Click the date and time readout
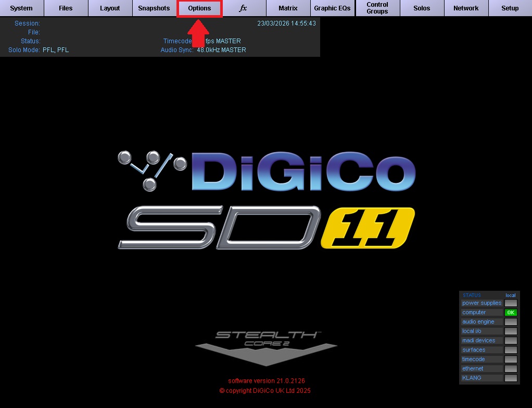The image size is (532, 408). (x=286, y=23)
